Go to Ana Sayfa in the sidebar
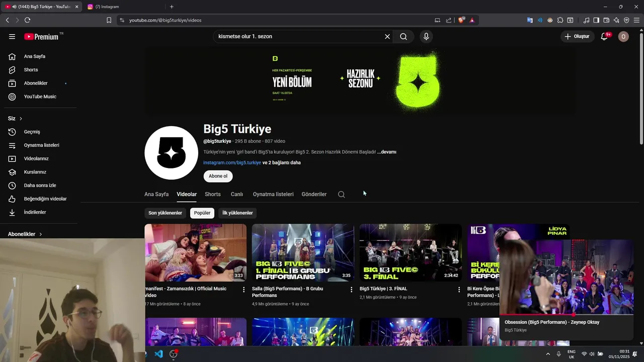The height and width of the screenshot is (362, 644). click(40, 56)
